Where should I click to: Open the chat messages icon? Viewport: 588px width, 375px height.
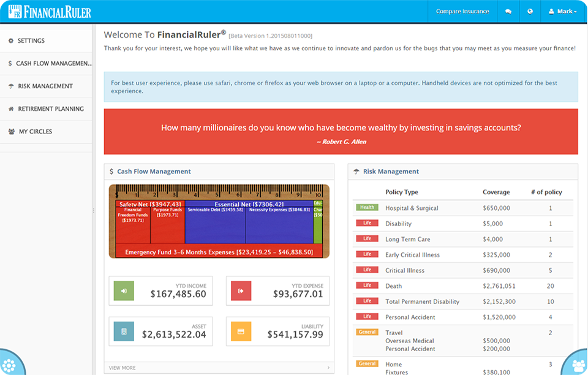click(x=508, y=12)
